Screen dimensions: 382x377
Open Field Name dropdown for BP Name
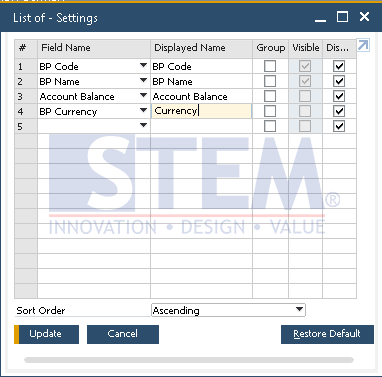143,80
